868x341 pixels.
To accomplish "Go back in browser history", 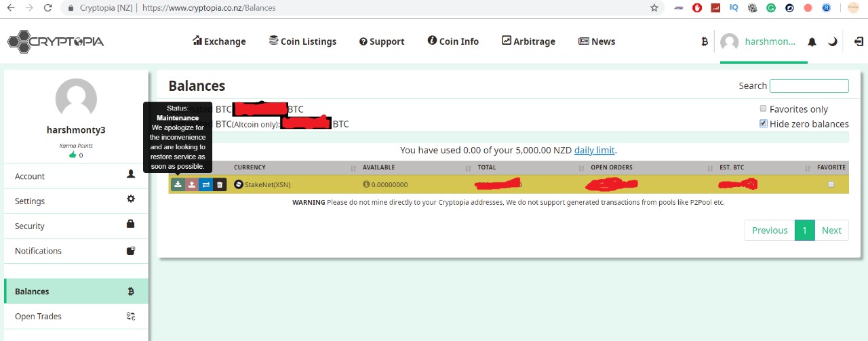I will click(9, 8).
